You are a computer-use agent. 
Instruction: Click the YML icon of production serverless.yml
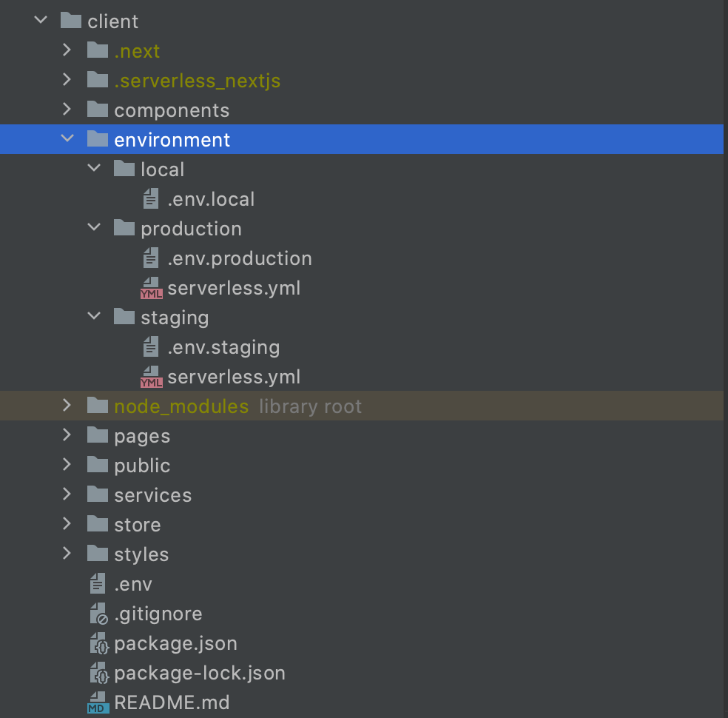(151, 288)
